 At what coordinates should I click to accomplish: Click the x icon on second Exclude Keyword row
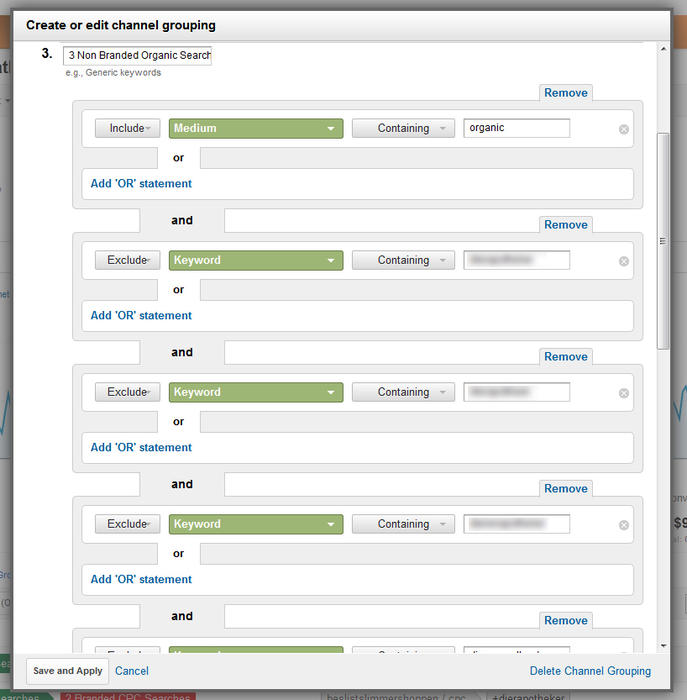coord(624,393)
